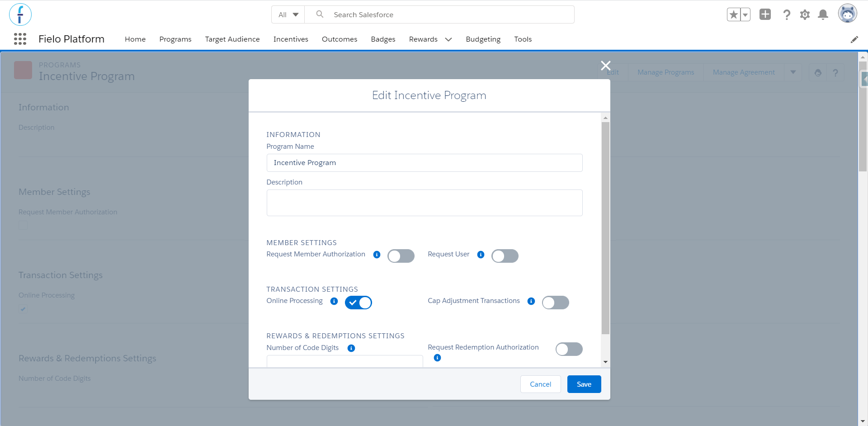Open the Favorites star icon
This screenshot has width=868, height=426.
point(733,14)
